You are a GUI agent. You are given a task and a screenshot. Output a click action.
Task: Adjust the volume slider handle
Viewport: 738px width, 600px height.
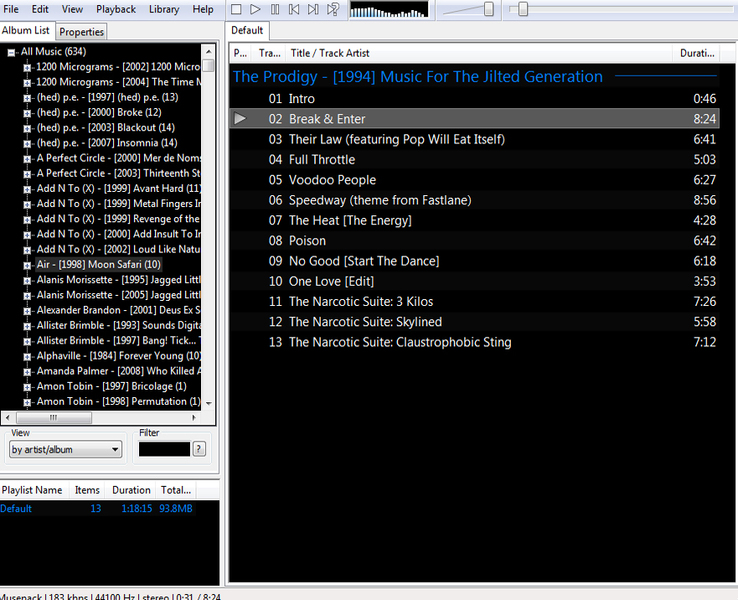click(489, 9)
